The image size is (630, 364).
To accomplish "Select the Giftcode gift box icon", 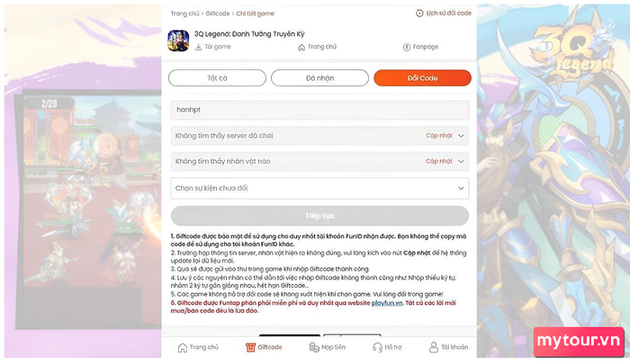I will pyautogui.click(x=250, y=347).
